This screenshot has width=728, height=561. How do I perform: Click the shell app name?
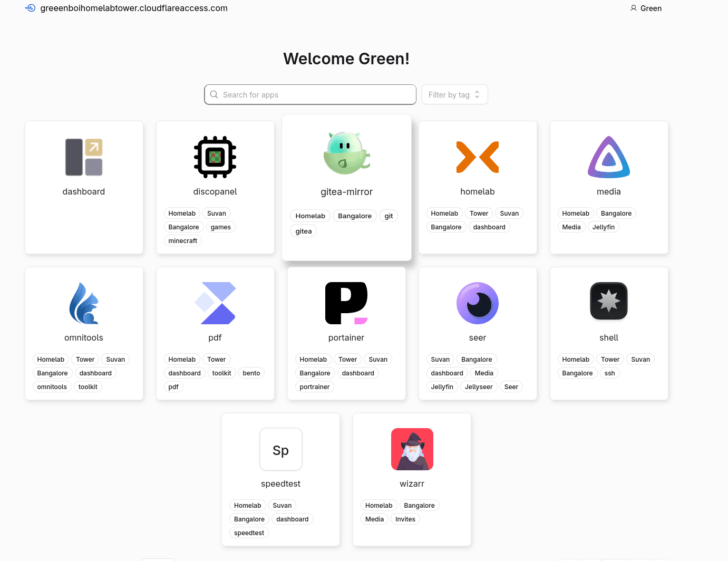pos(609,338)
